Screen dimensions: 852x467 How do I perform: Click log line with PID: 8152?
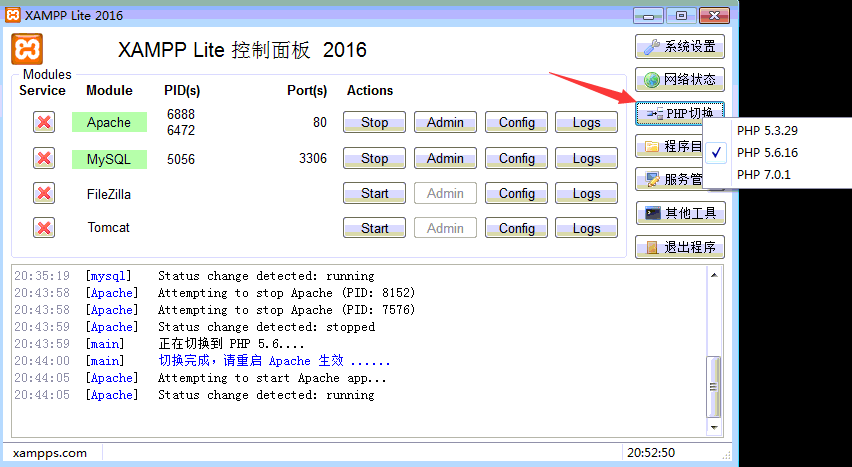[x=286, y=292]
